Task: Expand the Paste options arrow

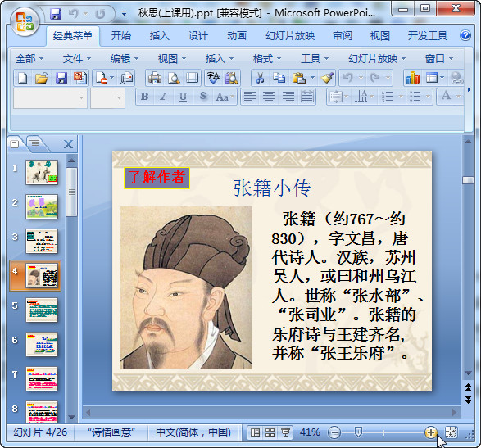Action: click(x=312, y=78)
